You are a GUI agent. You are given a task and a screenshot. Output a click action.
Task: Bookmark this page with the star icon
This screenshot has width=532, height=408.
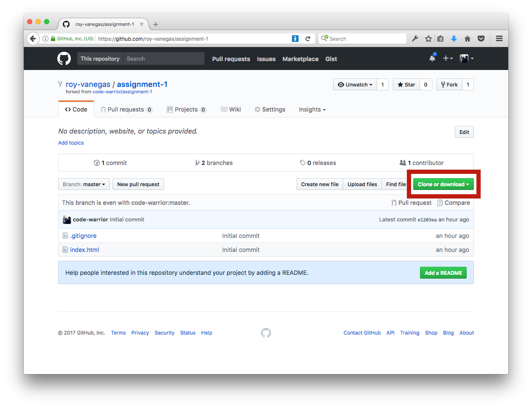[x=428, y=39]
